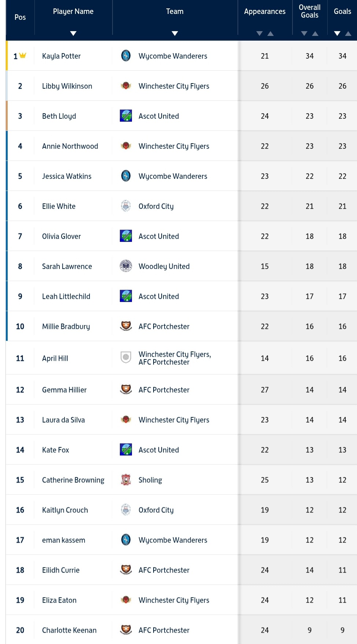Sort Overall Goals ascending with up arrow
The height and width of the screenshot is (644, 357).
[315, 33]
